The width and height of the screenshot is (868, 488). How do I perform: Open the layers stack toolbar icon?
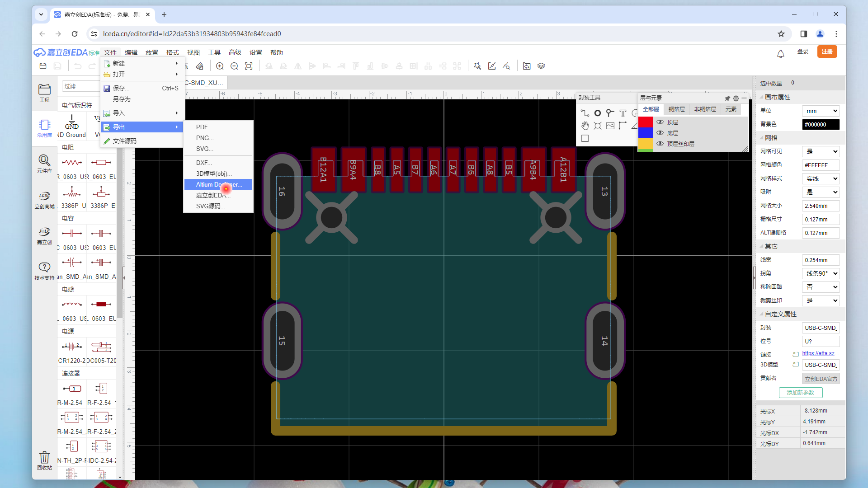click(x=541, y=66)
